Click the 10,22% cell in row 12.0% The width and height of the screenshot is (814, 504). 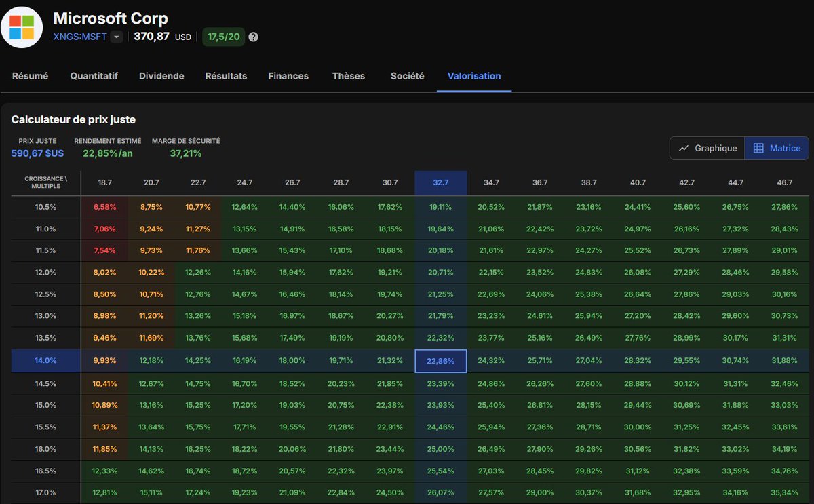(x=151, y=272)
